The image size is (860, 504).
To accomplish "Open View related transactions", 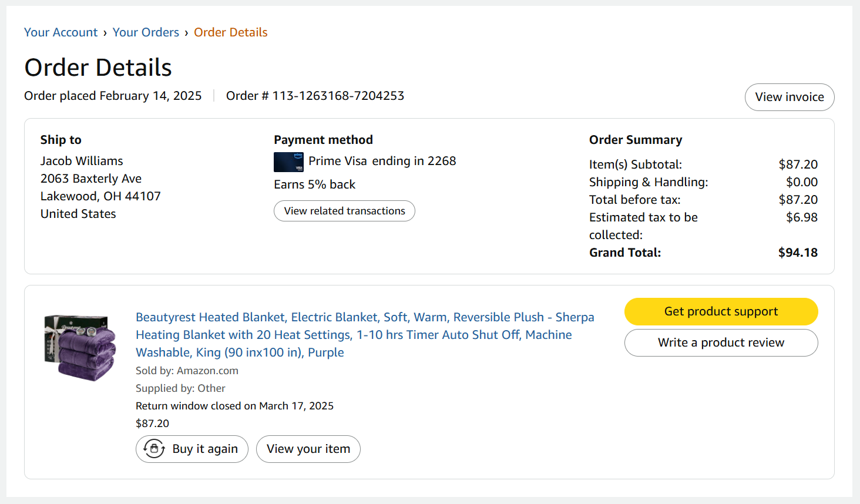I will [344, 211].
